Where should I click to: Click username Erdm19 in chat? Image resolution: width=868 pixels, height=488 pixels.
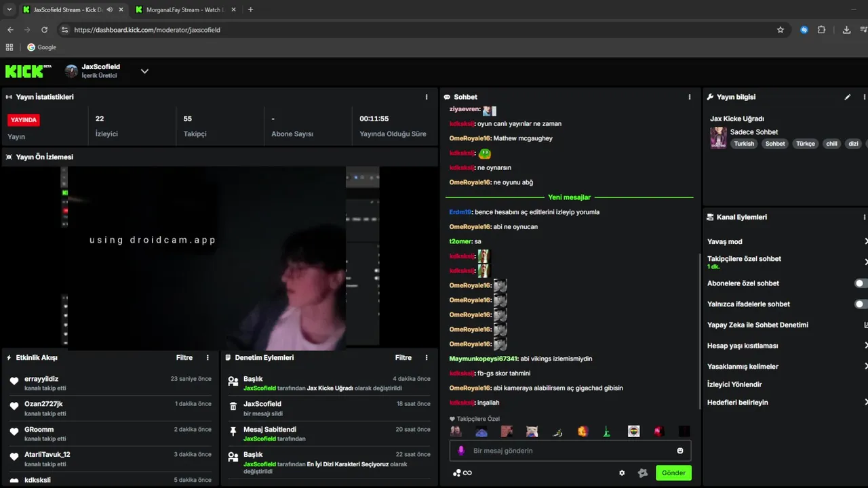click(460, 212)
